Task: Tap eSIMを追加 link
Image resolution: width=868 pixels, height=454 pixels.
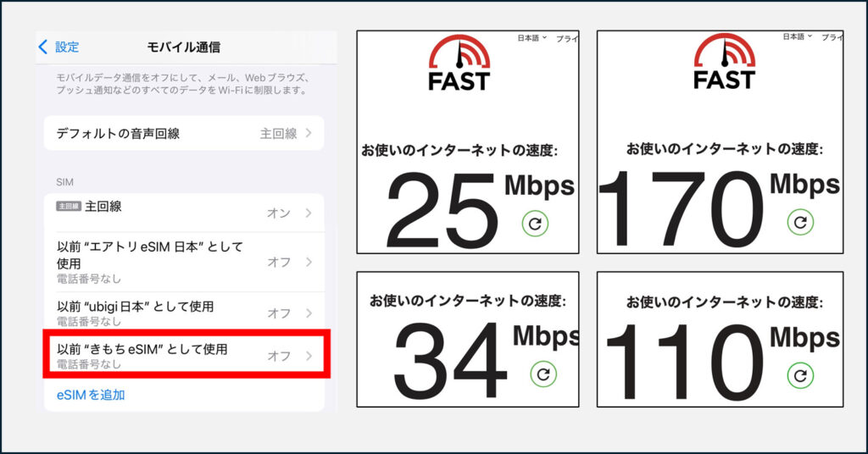Action: pos(91,395)
